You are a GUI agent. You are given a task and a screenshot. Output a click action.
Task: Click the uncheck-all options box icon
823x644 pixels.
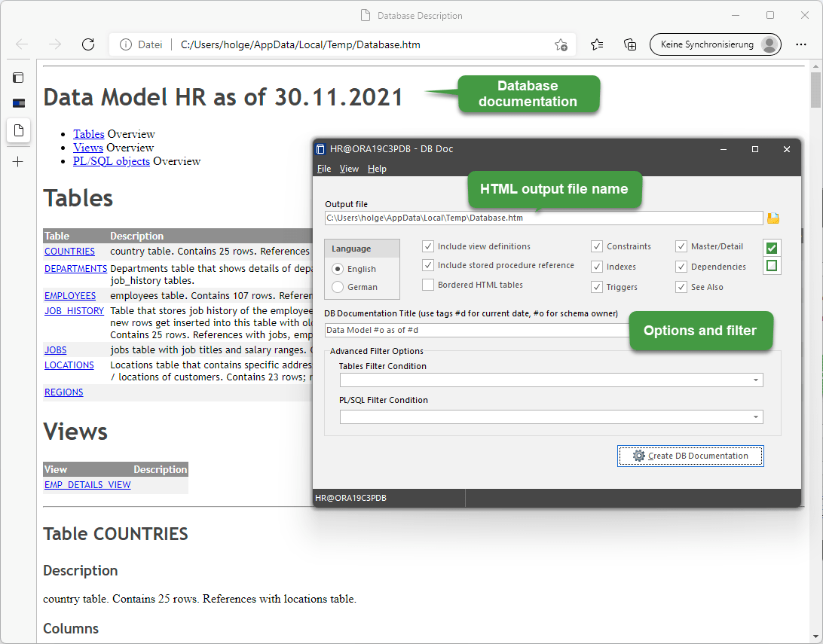coord(771,265)
